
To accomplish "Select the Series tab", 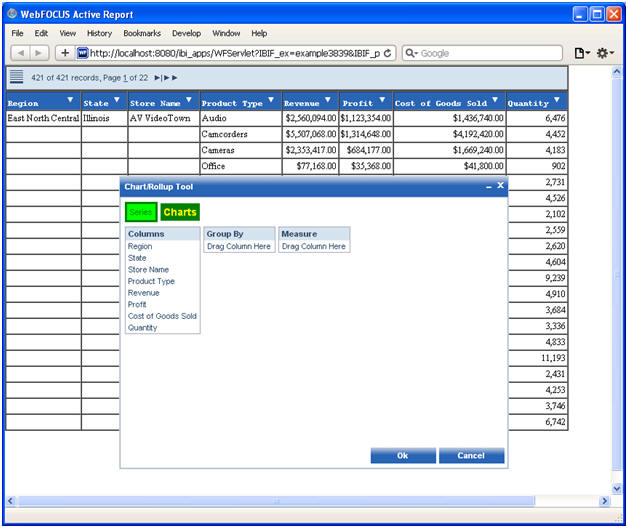I will (x=141, y=212).
